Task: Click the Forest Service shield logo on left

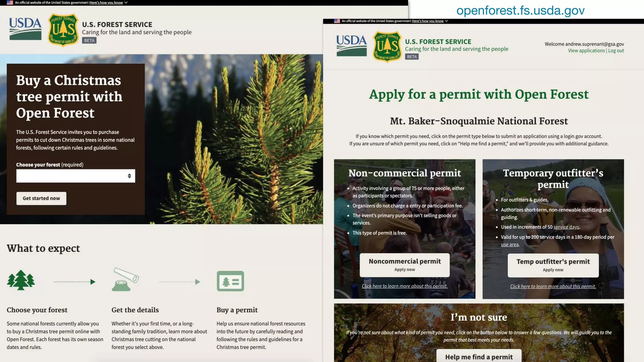Action: [63, 30]
